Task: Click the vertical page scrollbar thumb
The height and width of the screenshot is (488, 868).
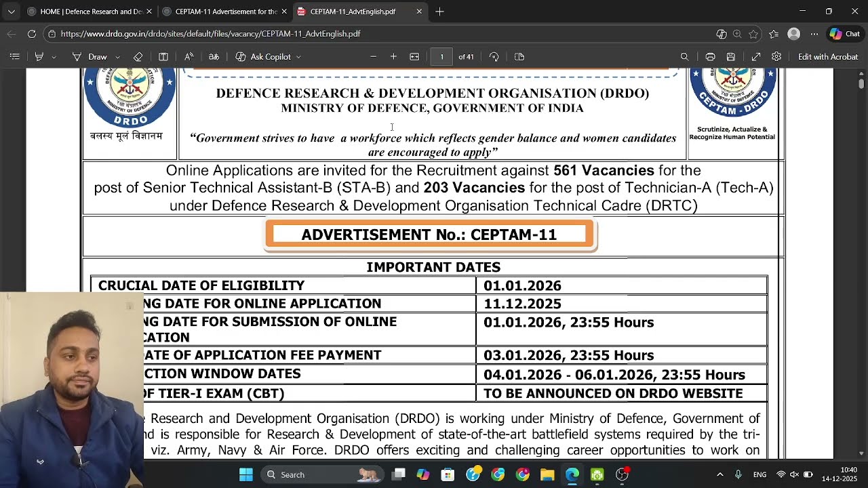Action: (x=861, y=83)
